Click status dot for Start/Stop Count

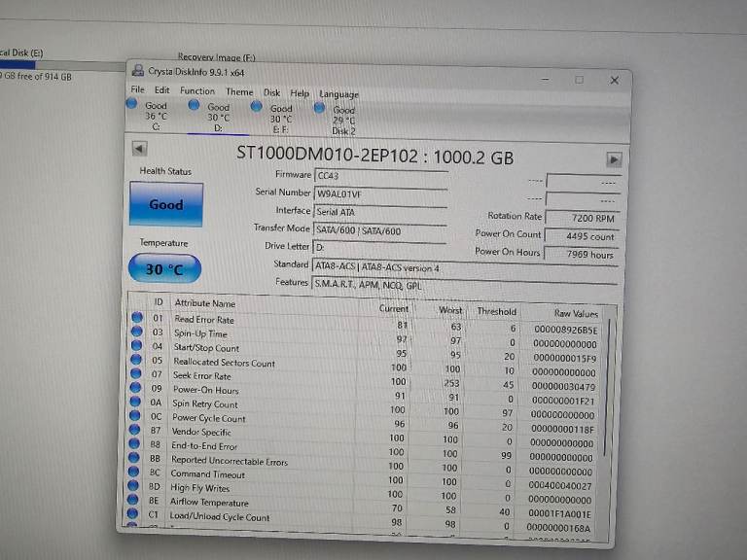click(136, 345)
